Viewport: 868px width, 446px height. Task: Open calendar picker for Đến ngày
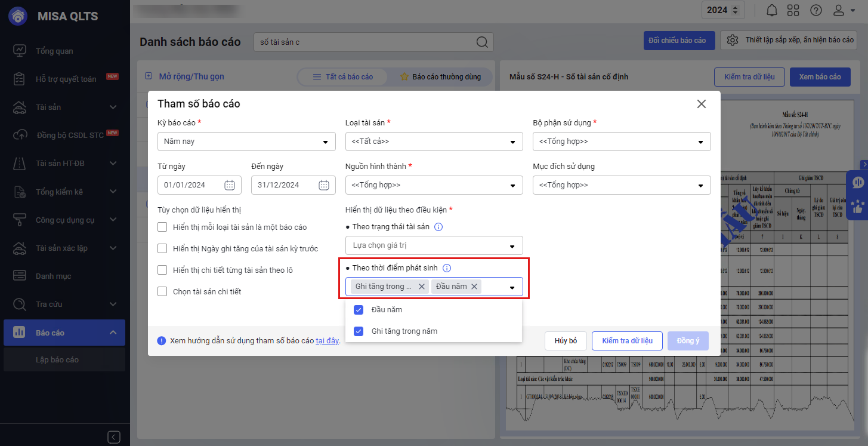324,185
